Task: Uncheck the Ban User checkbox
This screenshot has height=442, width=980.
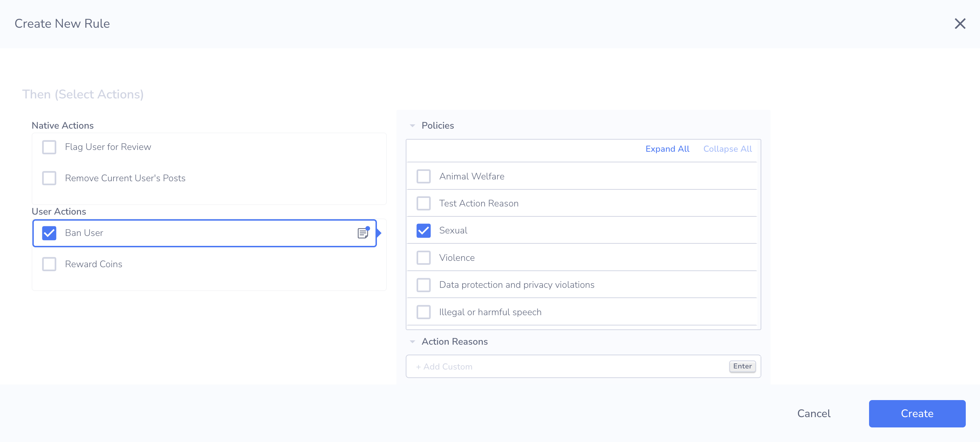Action: (49, 233)
